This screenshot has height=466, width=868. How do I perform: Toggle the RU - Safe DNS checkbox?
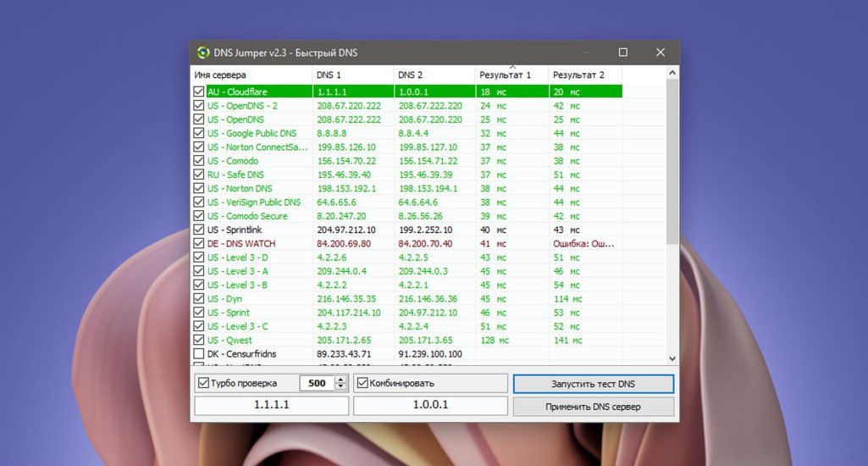pyautogui.click(x=199, y=175)
